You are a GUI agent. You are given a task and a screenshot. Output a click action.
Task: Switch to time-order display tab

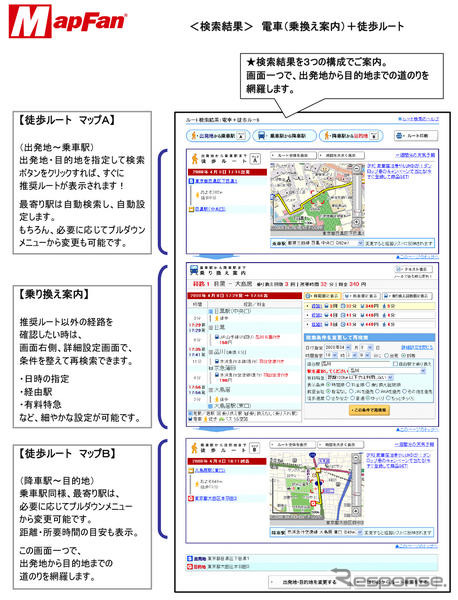coord(322,296)
